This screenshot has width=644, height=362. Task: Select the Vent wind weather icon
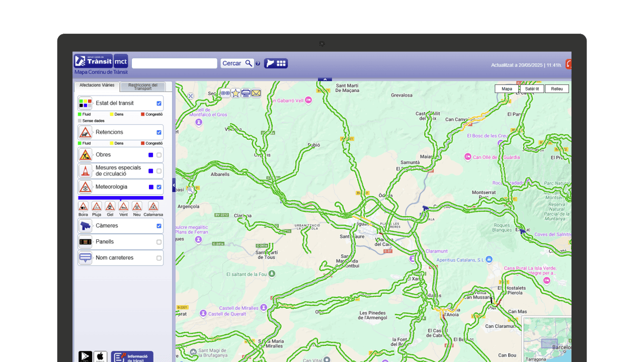pyautogui.click(x=123, y=206)
